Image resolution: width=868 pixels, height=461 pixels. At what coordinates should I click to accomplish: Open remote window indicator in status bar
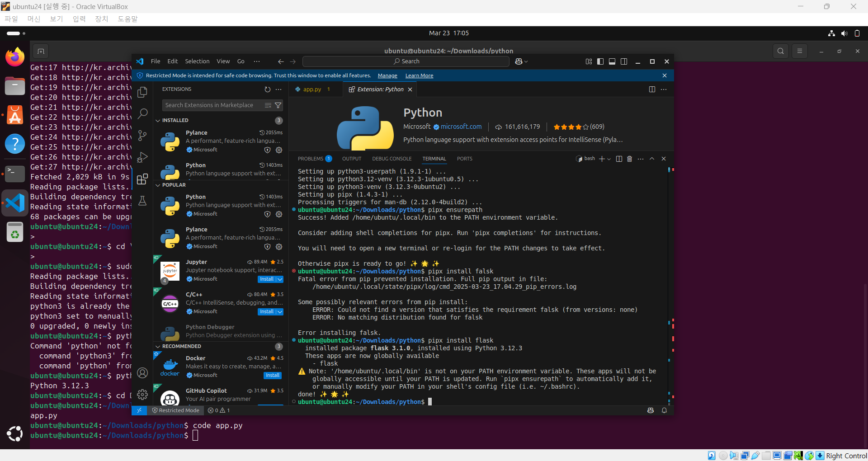139,410
